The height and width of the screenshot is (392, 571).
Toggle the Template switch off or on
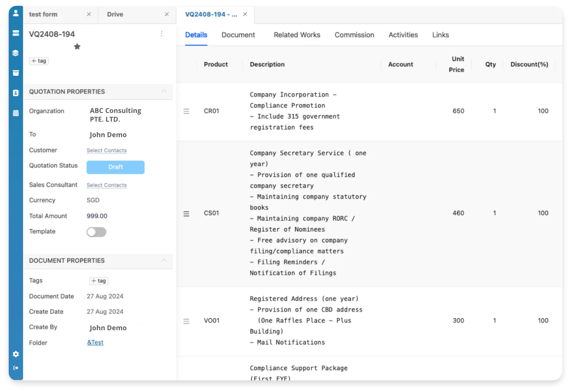(96, 232)
